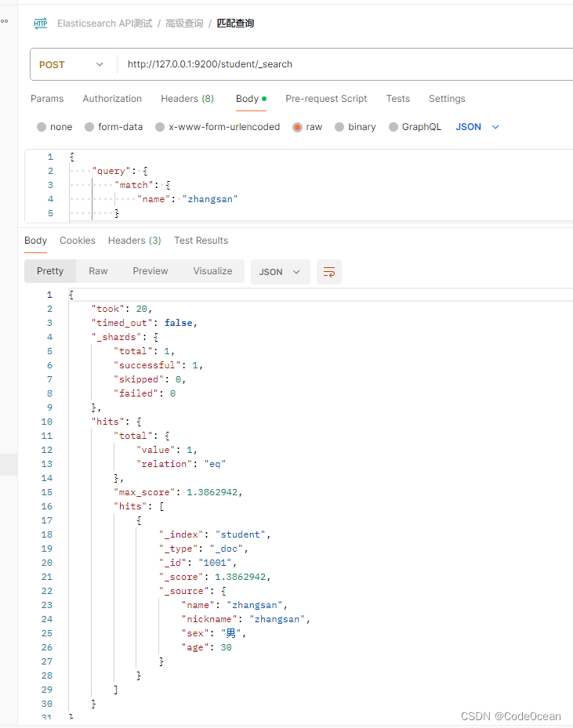Select the none body type radio

tap(42, 127)
